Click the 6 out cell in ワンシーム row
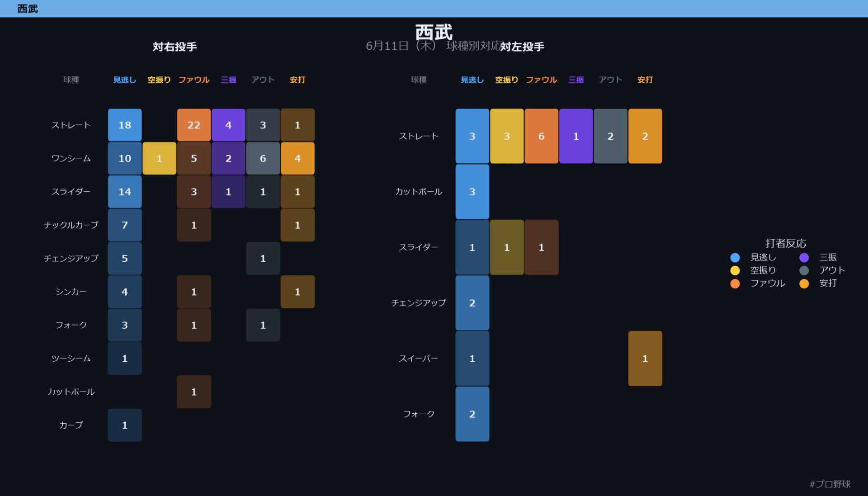The image size is (868, 496). 263,158
